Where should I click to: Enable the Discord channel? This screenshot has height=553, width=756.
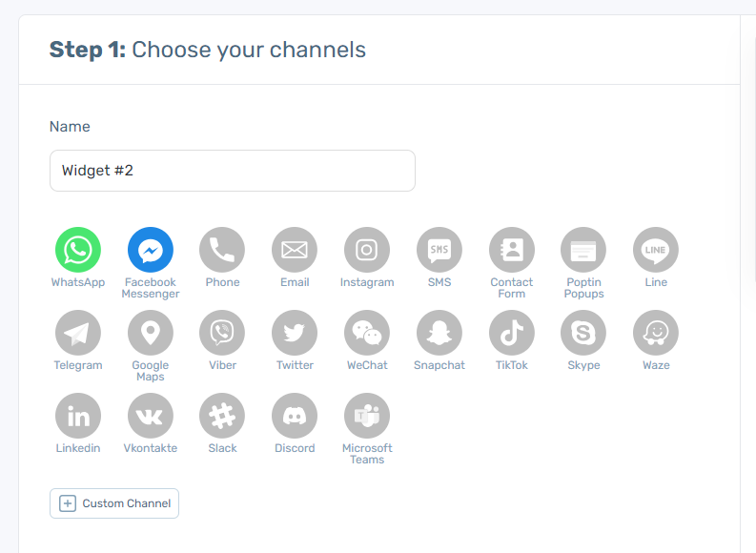(x=295, y=416)
